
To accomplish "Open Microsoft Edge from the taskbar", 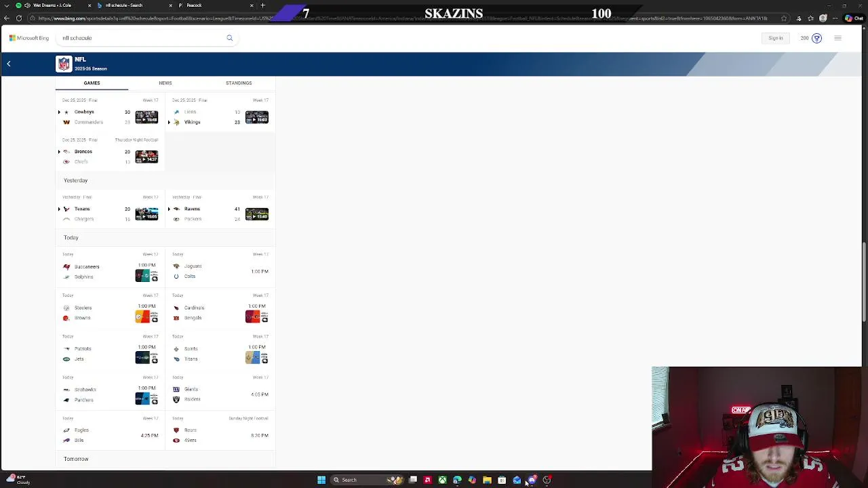I will tap(457, 480).
